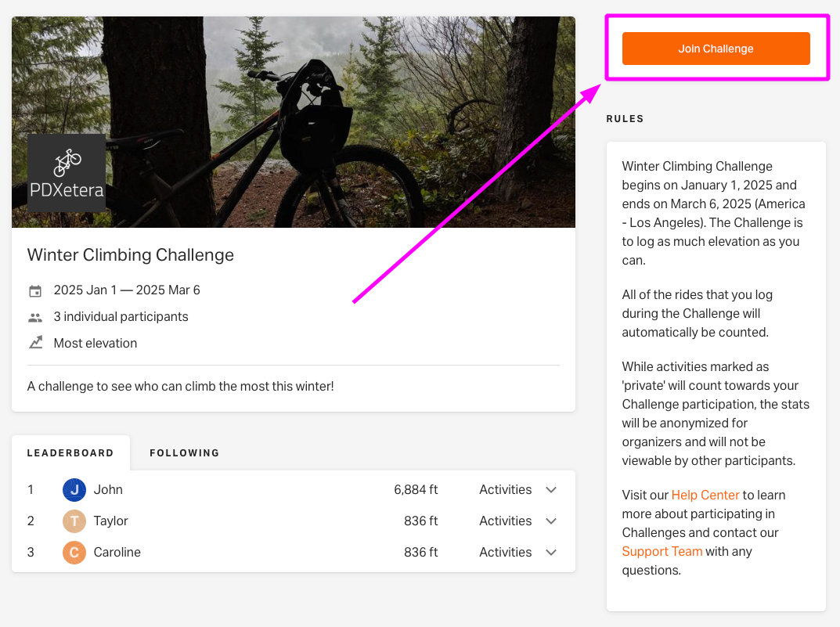Switch to the Following tab

click(184, 453)
